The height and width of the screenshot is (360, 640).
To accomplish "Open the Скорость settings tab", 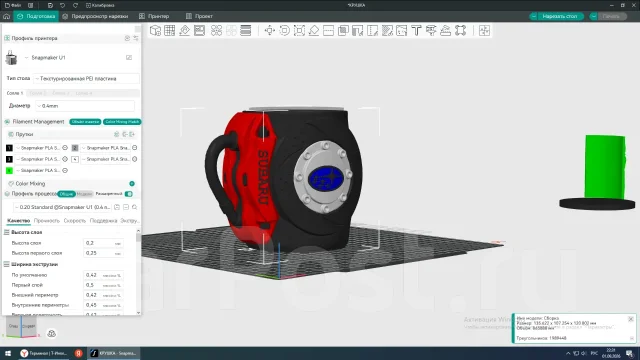I will (x=75, y=221).
